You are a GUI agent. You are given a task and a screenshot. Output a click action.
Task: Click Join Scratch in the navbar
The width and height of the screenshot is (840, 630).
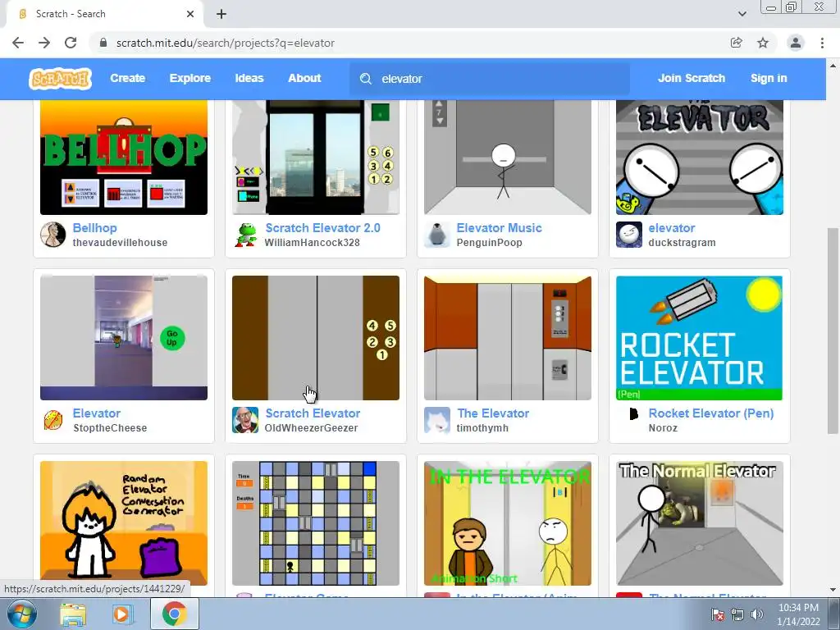click(x=692, y=78)
